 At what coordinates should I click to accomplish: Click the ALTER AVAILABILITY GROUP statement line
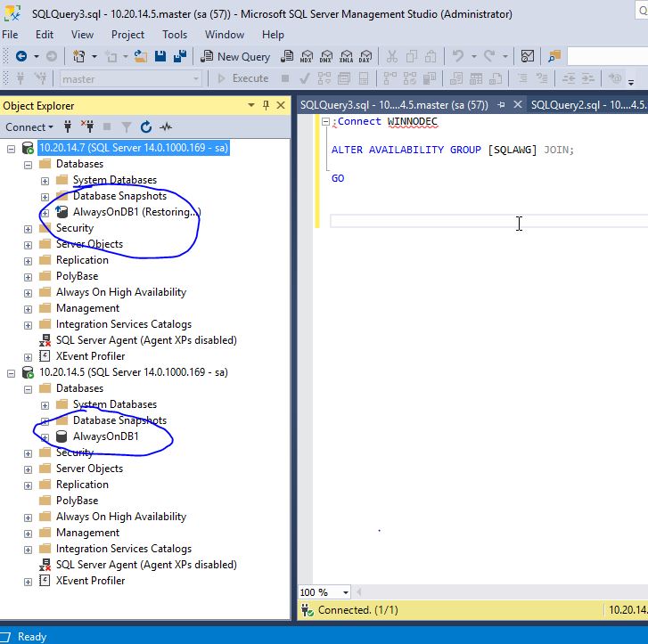point(453,150)
